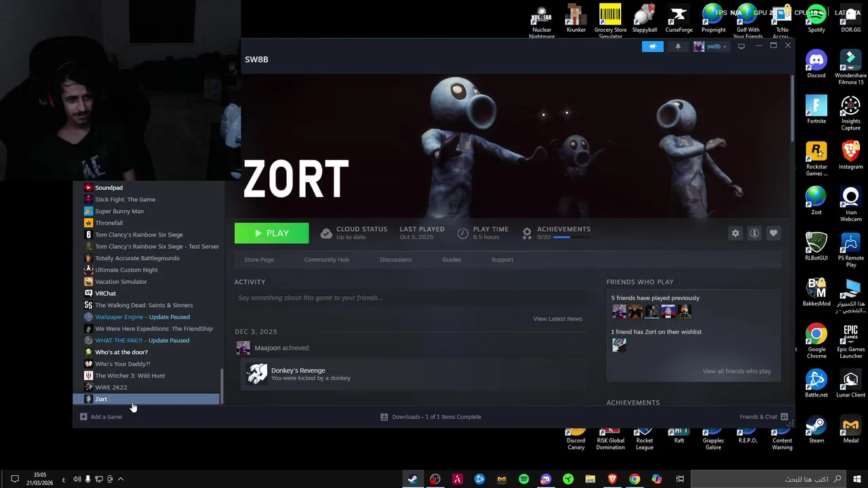This screenshot has width=868, height=488.
Task: Open Friends & Chat in Steam footer
Action: click(764, 417)
